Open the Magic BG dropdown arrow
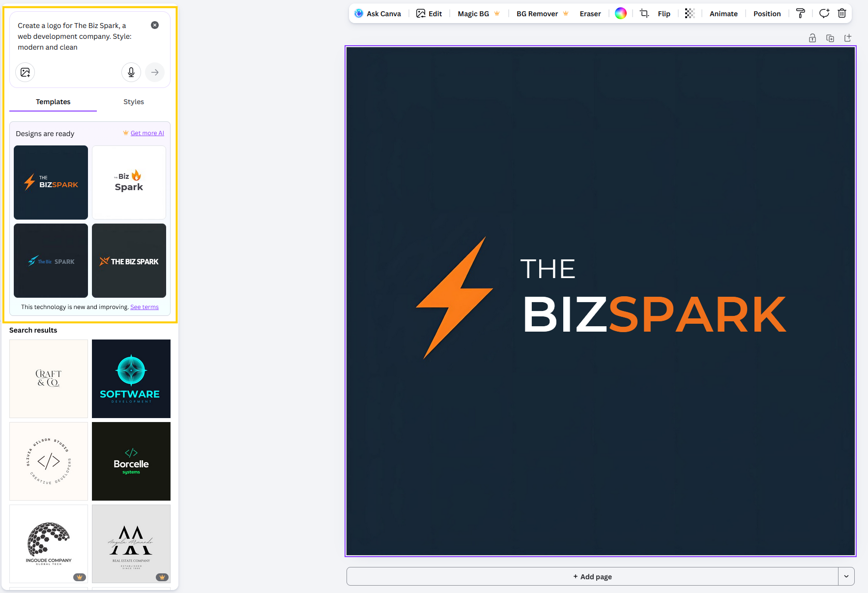The image size is (868, 593). click(497, 14)
